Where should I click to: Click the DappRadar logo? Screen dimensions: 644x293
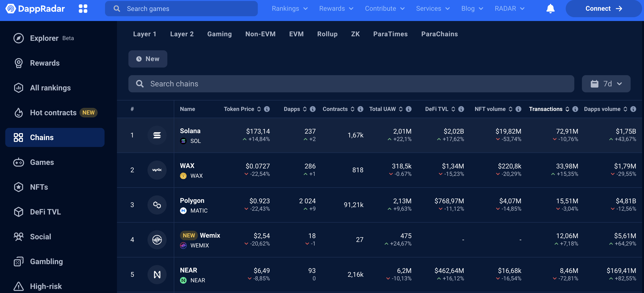[35, 9]
